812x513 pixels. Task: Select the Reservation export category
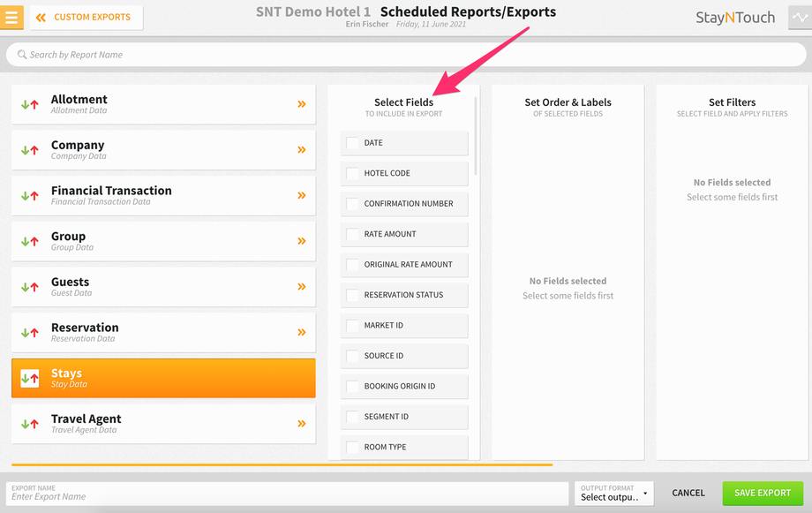(x=163, y=332)
